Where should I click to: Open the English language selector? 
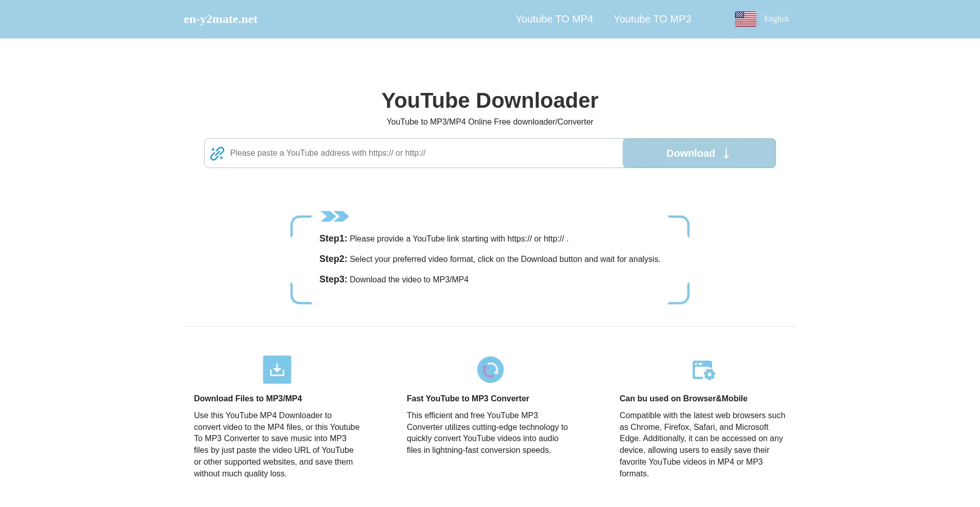[x=776, y=19]
